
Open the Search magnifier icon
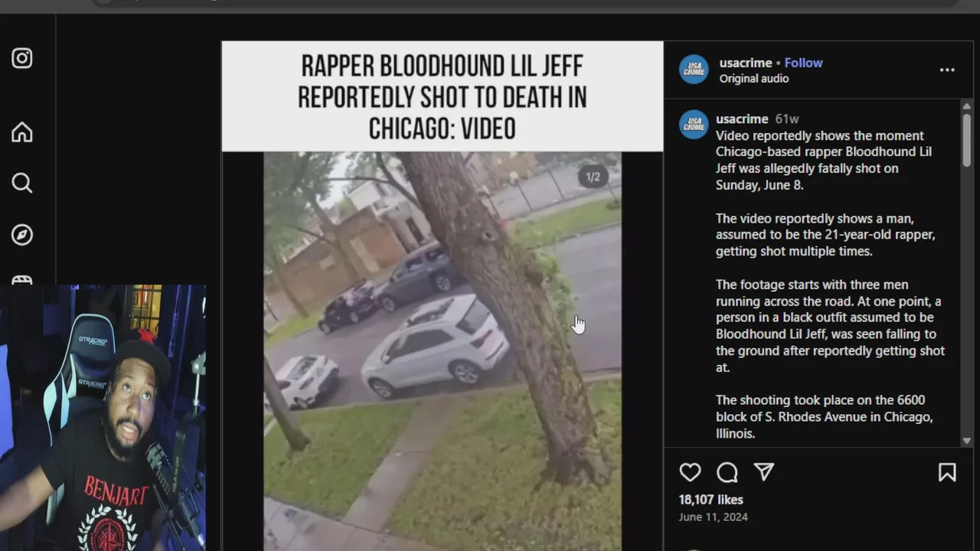tap(22, 183)
